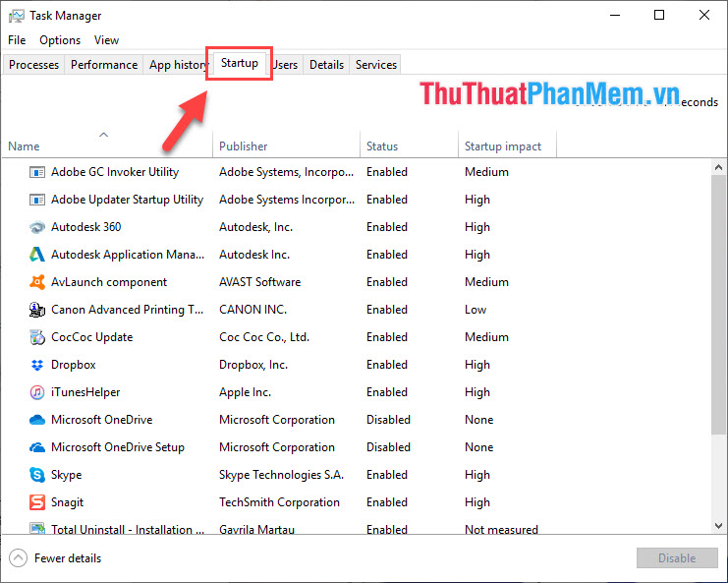Click Adobe Systems, Incorpo... publisher cell

[x=287, y=172]
